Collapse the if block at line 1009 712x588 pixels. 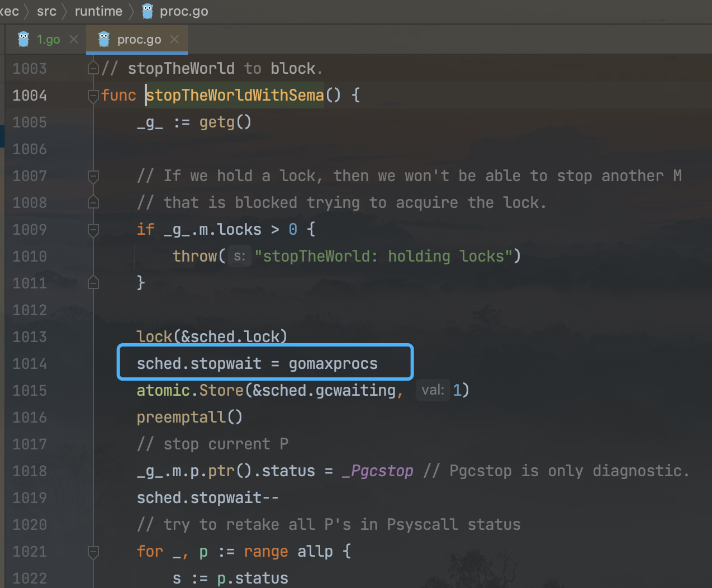[93, 230]
